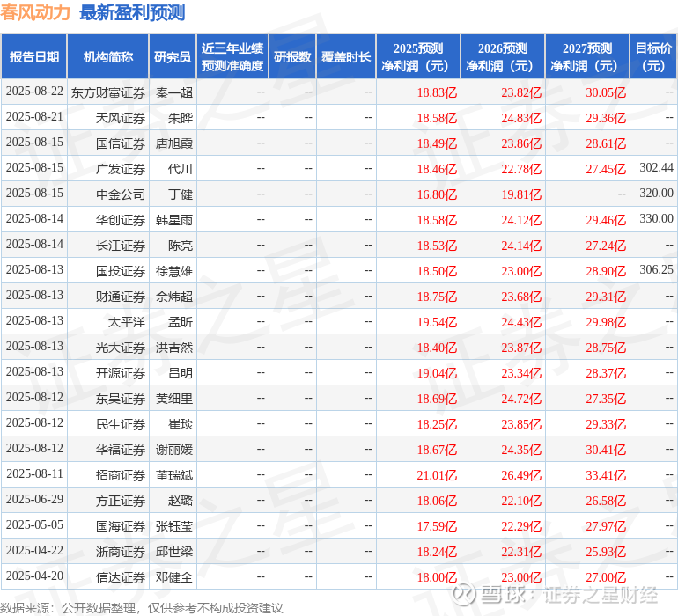This screenshot has height=616, width=678.
Task: Select the 研究员 column header
Action: tap(173, 56)
